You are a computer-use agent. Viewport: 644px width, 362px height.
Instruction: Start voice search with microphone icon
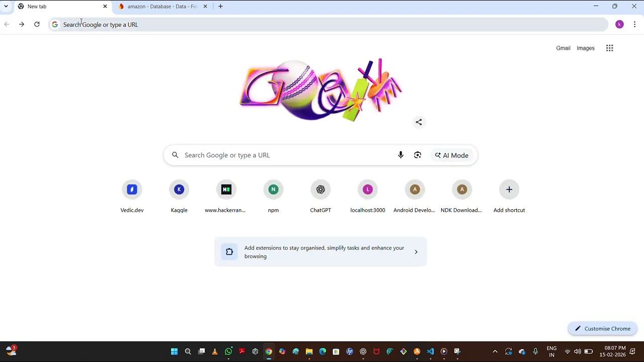click(400, 155)
